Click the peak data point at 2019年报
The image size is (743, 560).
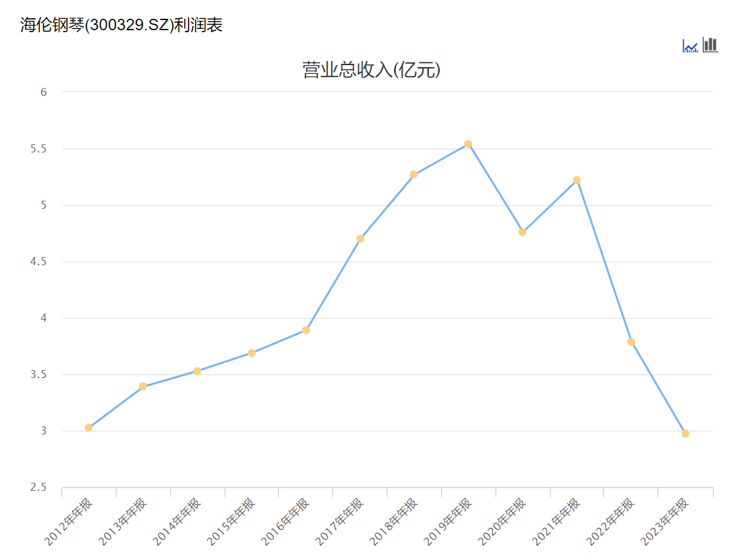pos(468,143)
